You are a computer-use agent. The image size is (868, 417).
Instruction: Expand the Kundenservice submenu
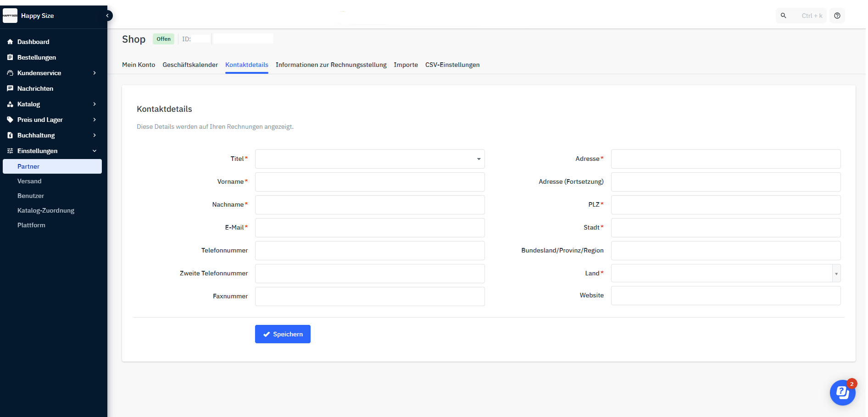pos(95,73)
